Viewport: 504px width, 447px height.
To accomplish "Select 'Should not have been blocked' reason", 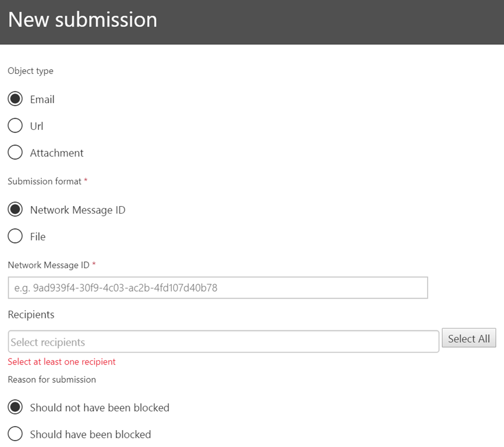I will point(15,407).
